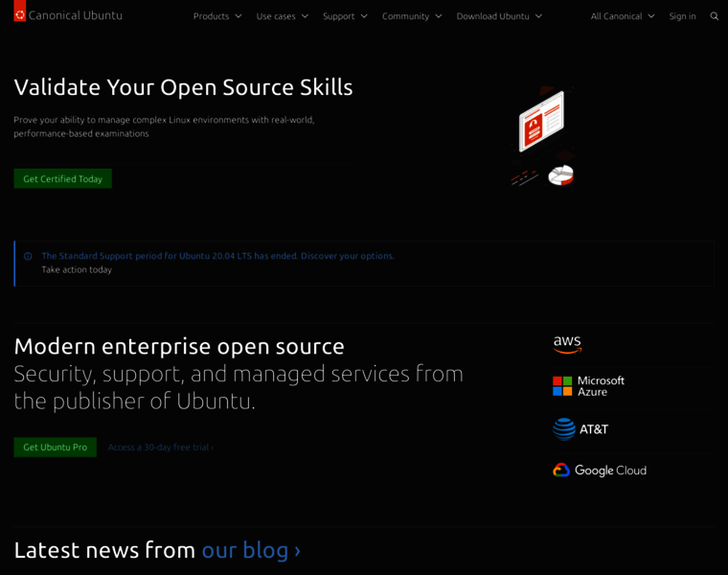This screenshot has width=728, height=575.
Task: Expand the Use cases dropdown menu
Action: click(x=282, y=16)
